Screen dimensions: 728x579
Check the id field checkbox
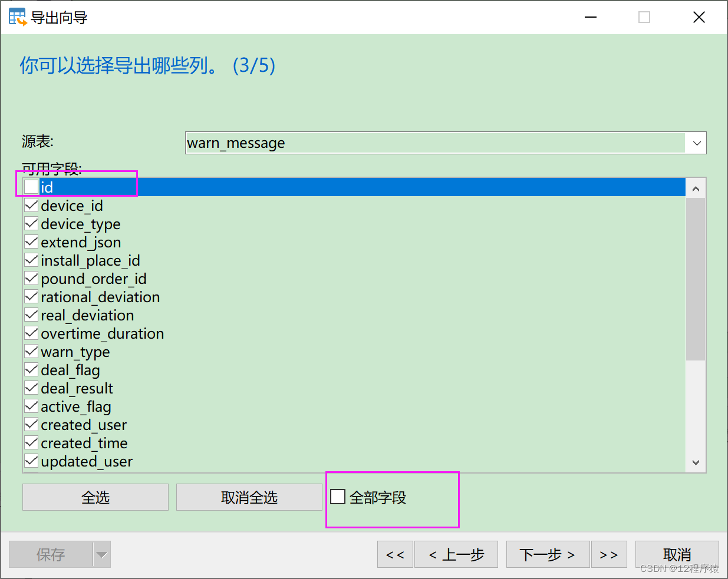click(x=30, y=187)
